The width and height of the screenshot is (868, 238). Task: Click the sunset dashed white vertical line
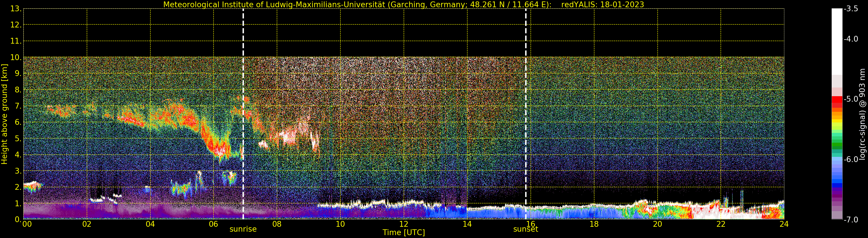click(x=526, y=114)
